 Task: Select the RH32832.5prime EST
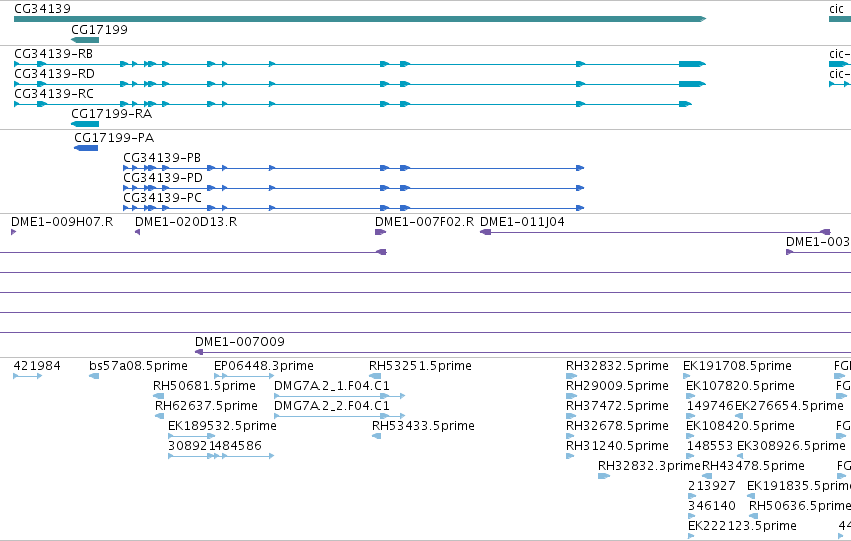click(571, 376)
